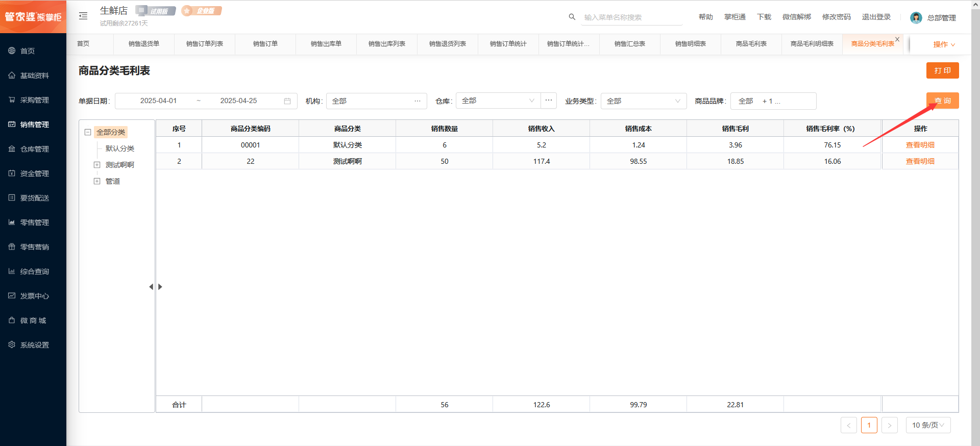Click the 发票中心 sidebar icon
This screenshot has height=446, width=980.
click(x=12, y=295)
